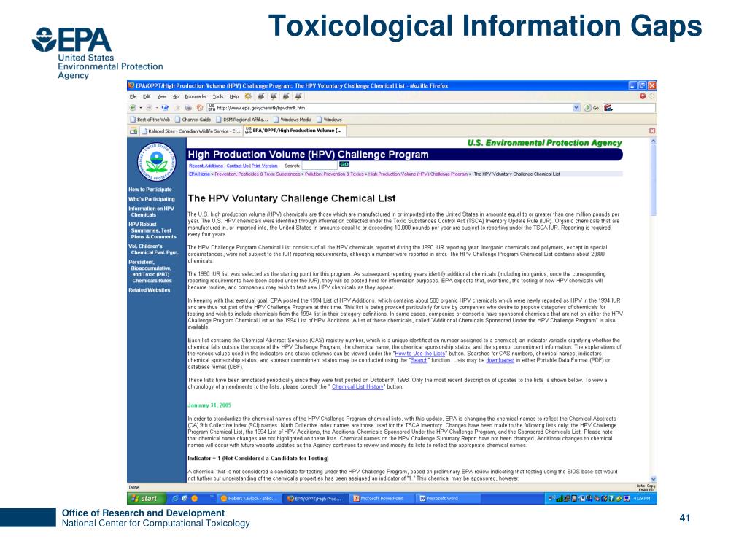Screen dimensions: 747x560
Task: Click the new tab icon left of tabs
Action: (x=133, y=131)
